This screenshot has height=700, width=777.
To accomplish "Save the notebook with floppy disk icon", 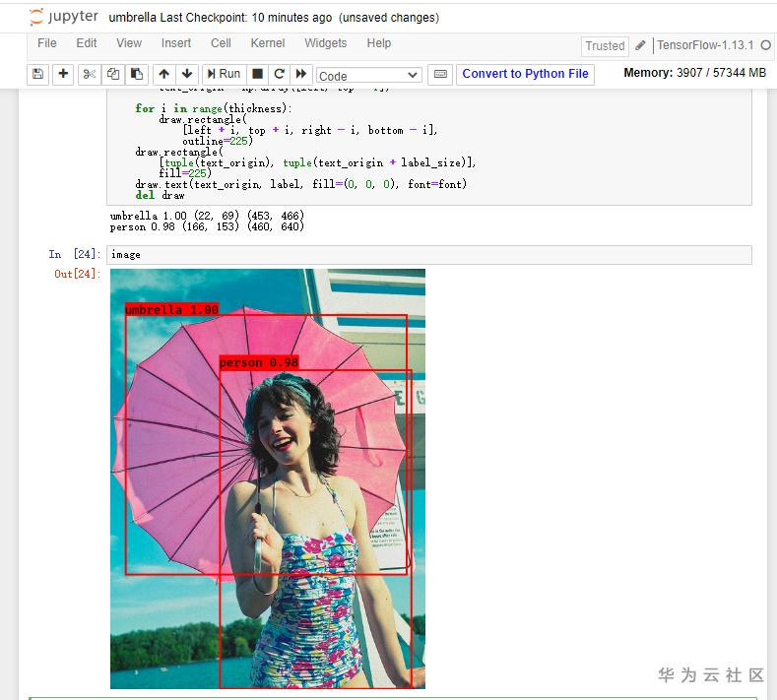I will coord(37,74).
